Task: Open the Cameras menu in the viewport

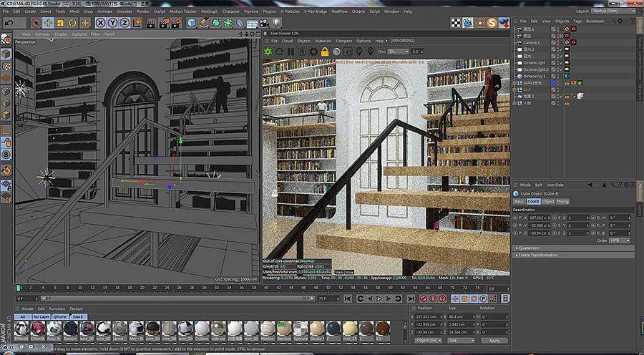Action: (42, 34)
